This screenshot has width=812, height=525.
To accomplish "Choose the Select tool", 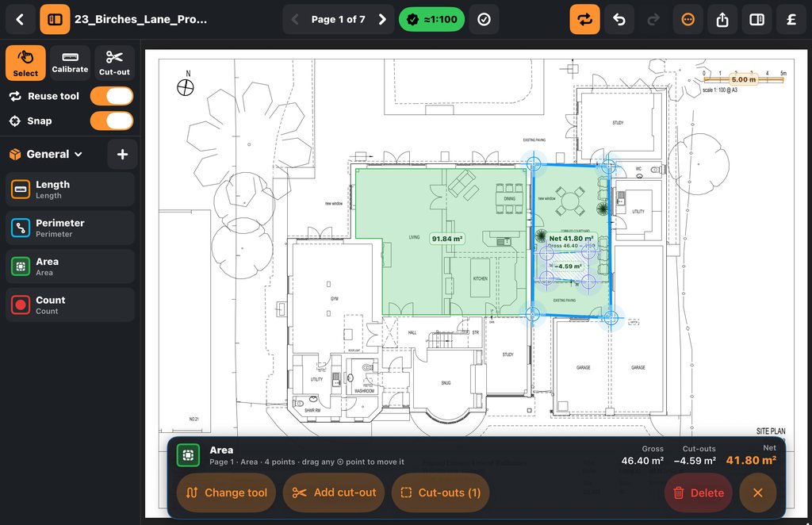I will pyautogui.click(x=25, y=63).
